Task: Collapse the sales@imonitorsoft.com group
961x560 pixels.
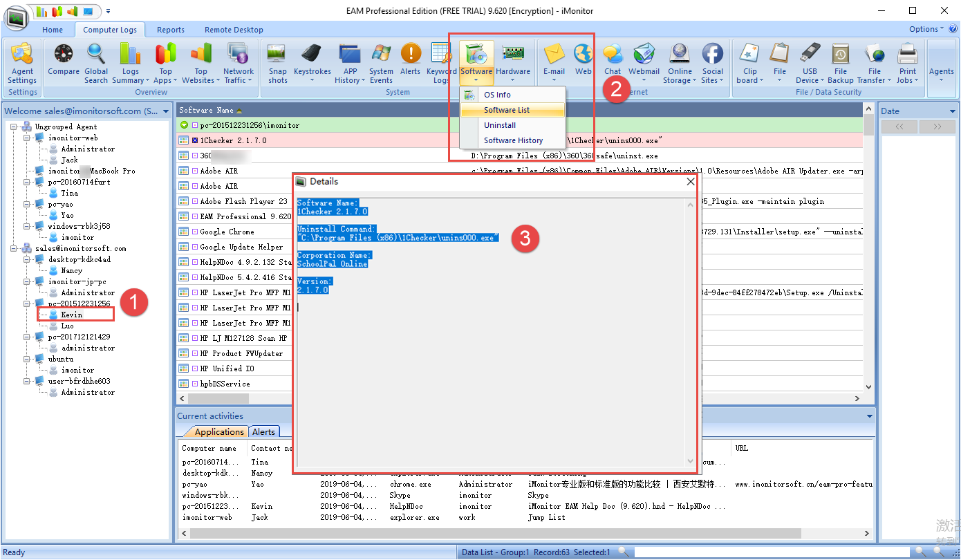Action: [15, 248]
